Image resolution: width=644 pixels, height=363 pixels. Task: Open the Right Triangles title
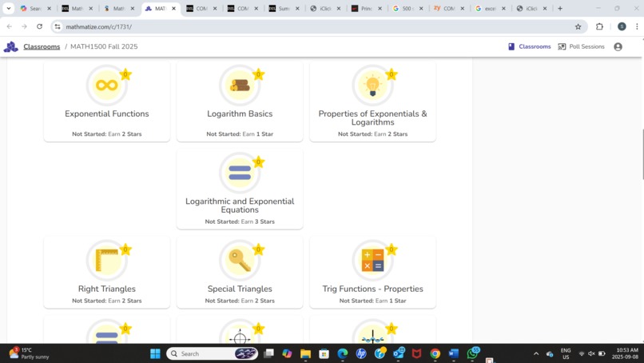point(107,289)
